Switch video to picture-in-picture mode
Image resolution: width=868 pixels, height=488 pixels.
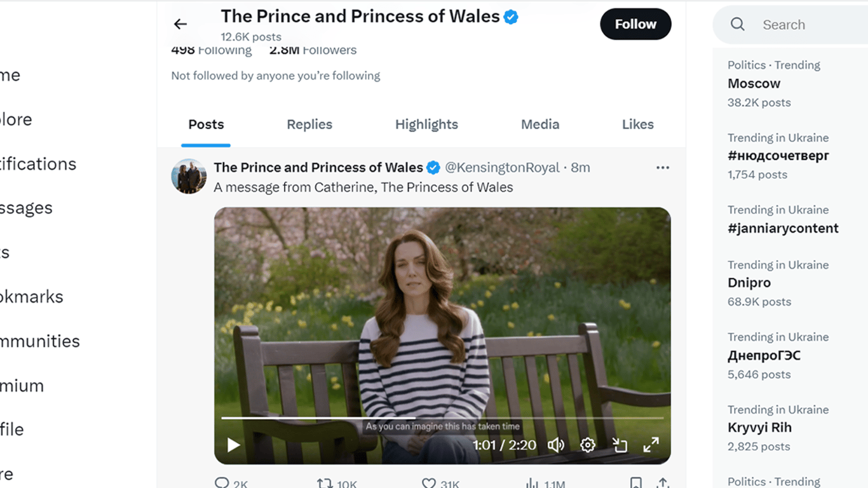pyautogui.click(x=620, y=445)
